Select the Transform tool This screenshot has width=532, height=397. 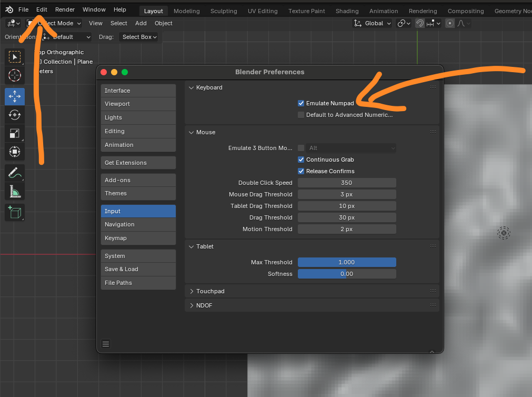pyautogui.click(x=15, y=152)
